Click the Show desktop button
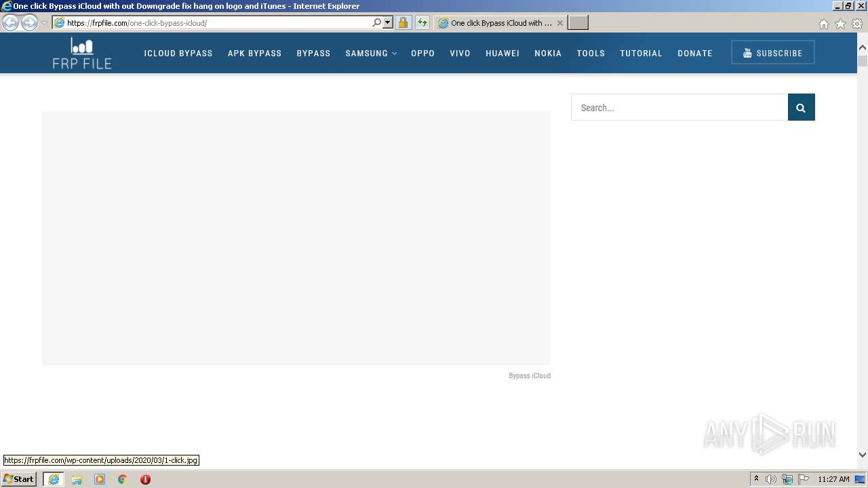The image size is (868, 488). click(861, 479)
